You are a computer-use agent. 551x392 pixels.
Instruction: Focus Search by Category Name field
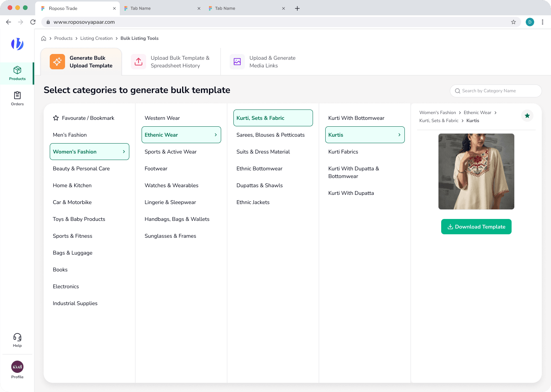click(x=496, y=91)
